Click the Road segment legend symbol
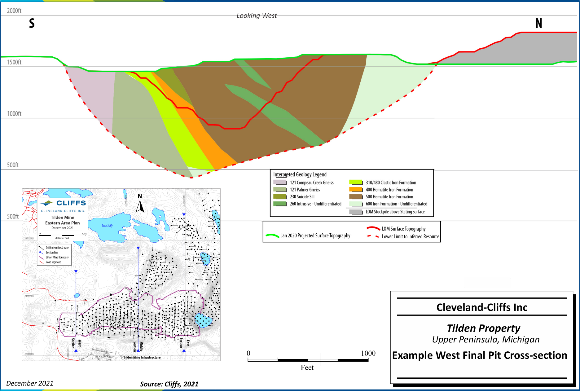This screenshot has width=580, height=392. pyautogui.click(x=41, y=262)
